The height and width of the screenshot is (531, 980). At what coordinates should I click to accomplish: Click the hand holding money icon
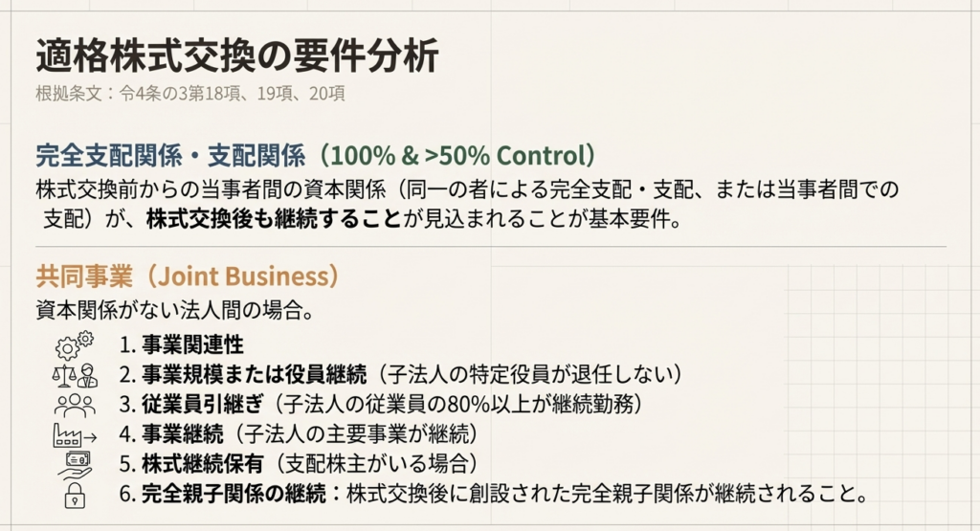pyautogui.click(x=75, y=465)
